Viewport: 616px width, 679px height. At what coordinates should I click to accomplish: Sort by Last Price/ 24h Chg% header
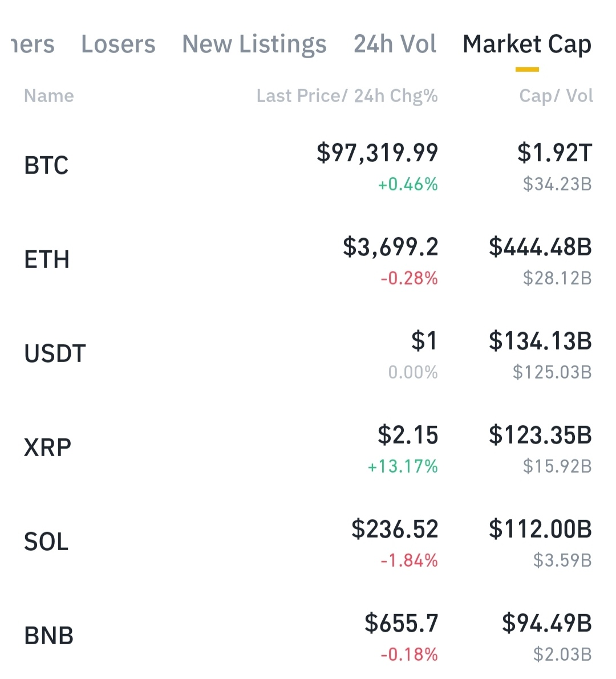(347, 96)
